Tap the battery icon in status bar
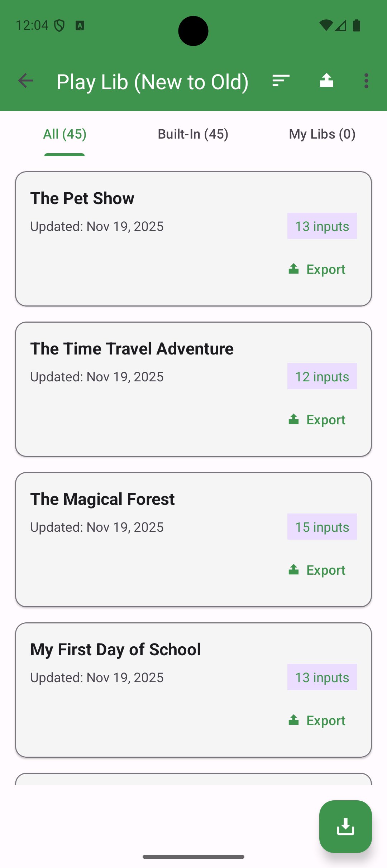Viewport: 387px width, 868px height. (x=357, y=25)
